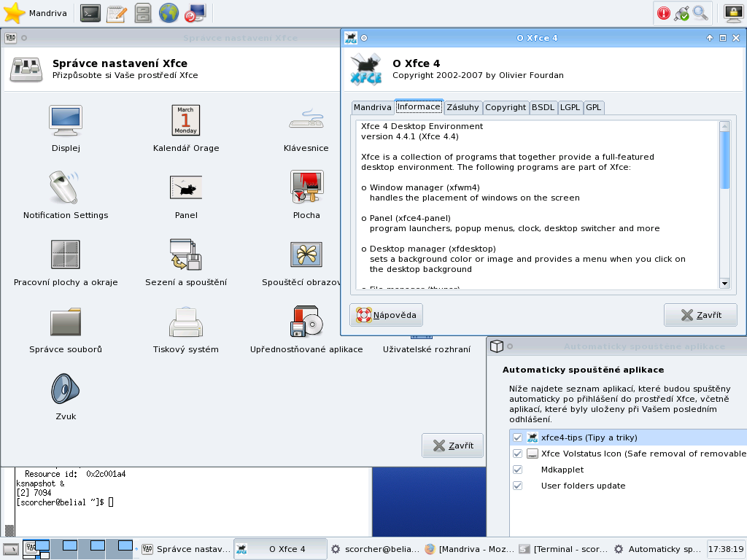Switch to the Copyright tab
Image resolution: width=747 pixels, height=560 pixels.
pyautogui.click(x=506, y=108)
